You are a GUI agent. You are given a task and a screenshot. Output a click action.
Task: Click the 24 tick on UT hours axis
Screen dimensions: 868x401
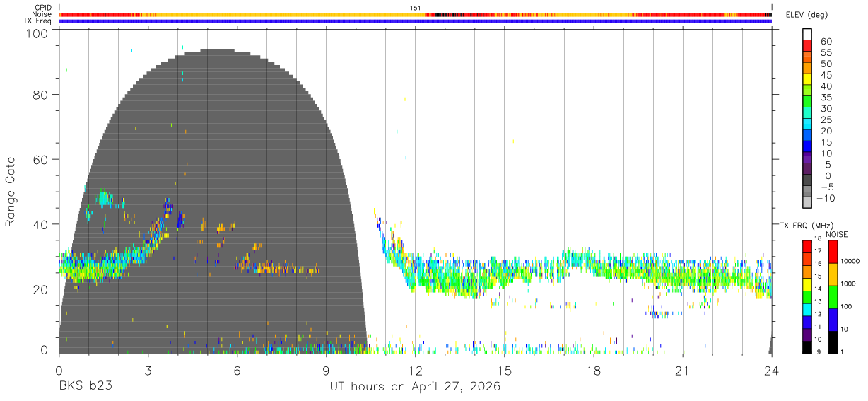772,371
